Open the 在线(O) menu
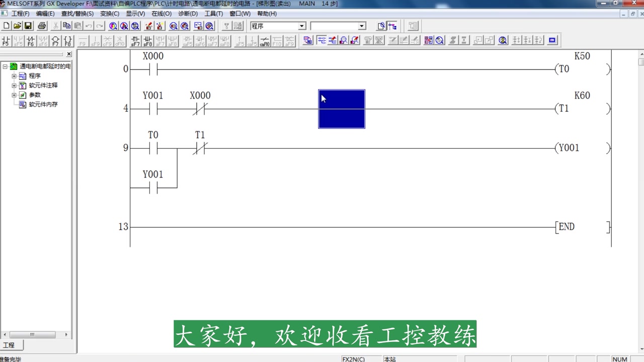The width and height of the screenshot is (644, 362). tap(161, 14)
